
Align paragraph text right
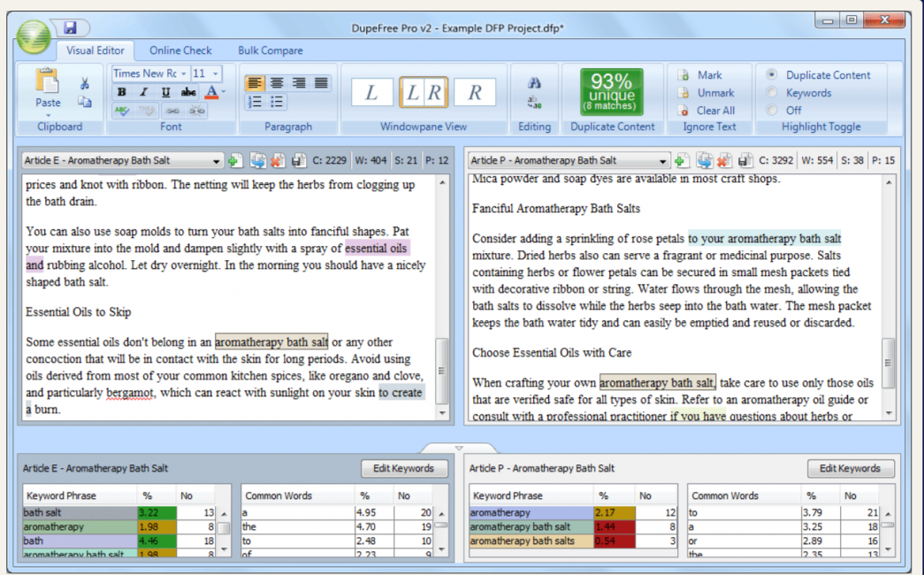pos(299,83)
